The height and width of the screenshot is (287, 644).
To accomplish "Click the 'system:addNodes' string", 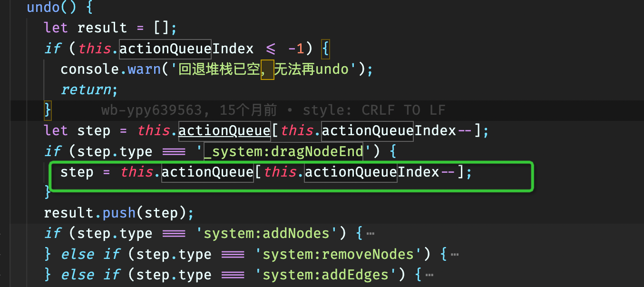I will 266,234.
